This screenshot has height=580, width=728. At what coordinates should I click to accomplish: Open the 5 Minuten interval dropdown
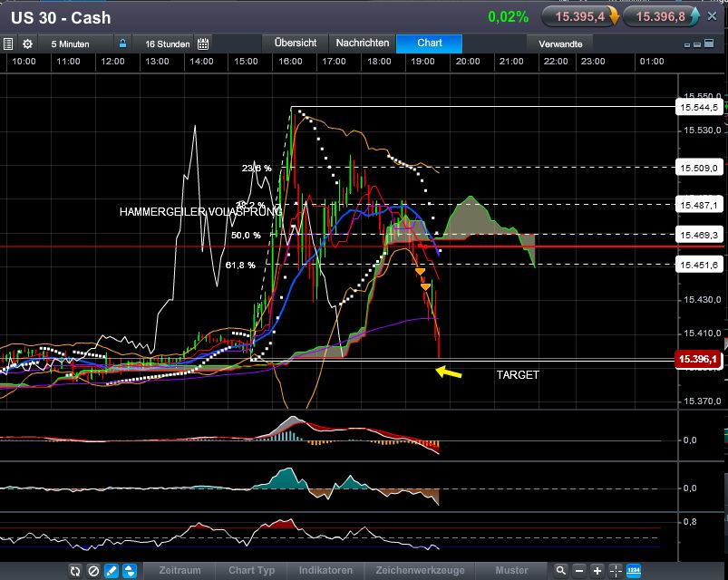coord(70,44)
